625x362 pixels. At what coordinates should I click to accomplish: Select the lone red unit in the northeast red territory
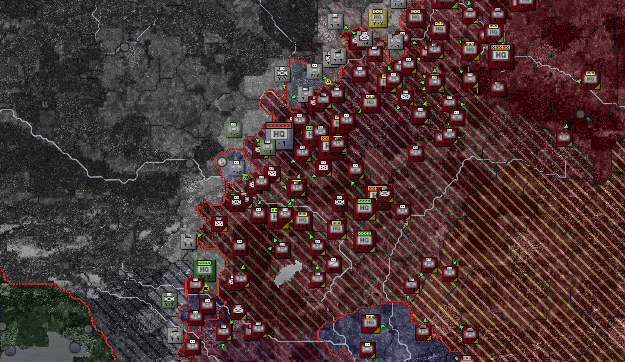pos(564,138)
